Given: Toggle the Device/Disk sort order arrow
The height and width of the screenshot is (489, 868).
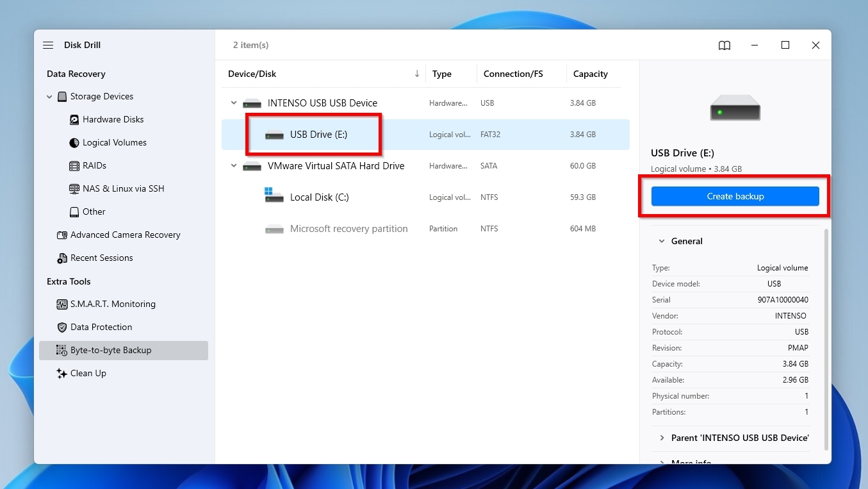Looking at the screenshot, I should 417,74.
